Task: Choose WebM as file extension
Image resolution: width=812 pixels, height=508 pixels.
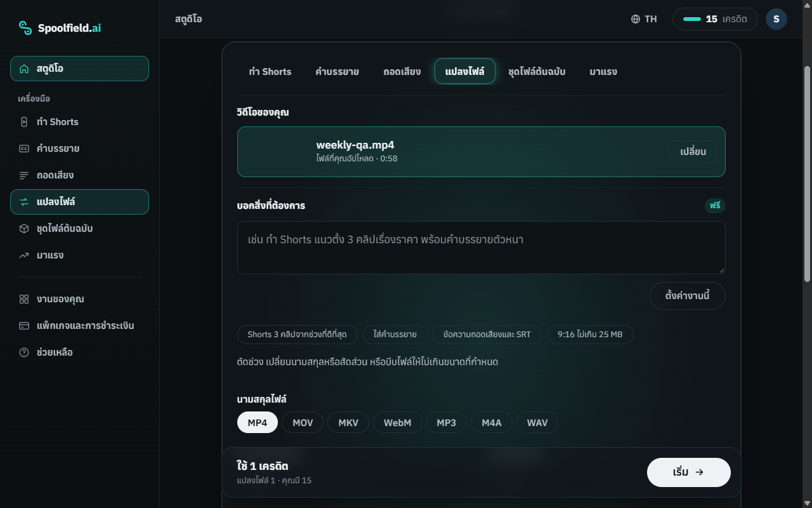Action: [x=398, y=423]
